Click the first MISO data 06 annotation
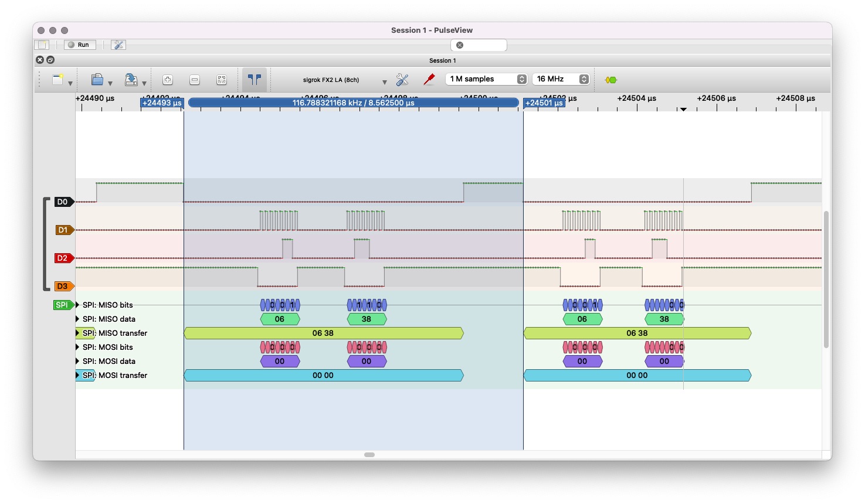Image resolution: width=865 pixels, height=504 pixels. pyautogui.click(x=280, y=319)
